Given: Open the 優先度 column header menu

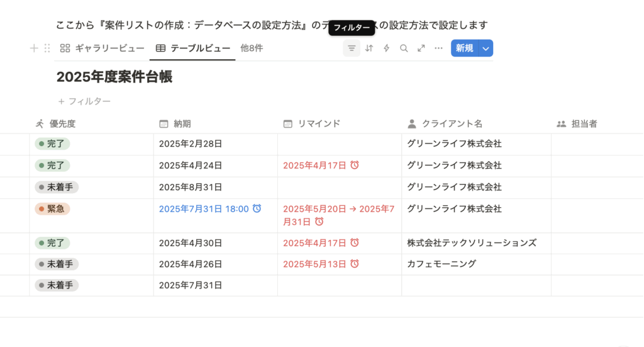Looking at the screenshot, I should 62,124.
